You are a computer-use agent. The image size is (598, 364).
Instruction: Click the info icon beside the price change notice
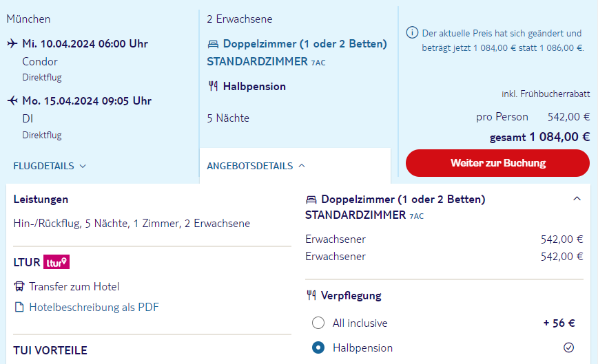(x=412, y=33)
